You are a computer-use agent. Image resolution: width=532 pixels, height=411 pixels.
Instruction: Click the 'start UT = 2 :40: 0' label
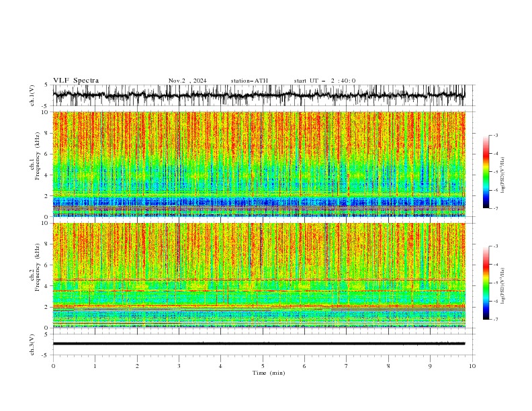pos(324,81)
